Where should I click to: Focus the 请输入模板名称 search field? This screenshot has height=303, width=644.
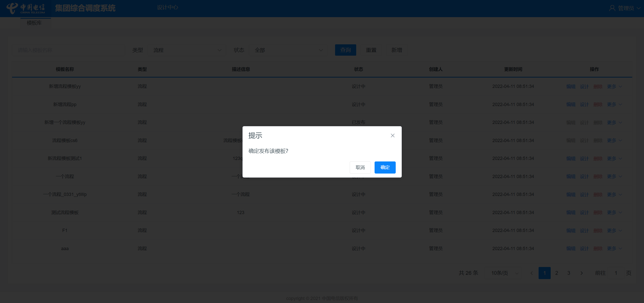pyautogui.click(x=68, y=50)
